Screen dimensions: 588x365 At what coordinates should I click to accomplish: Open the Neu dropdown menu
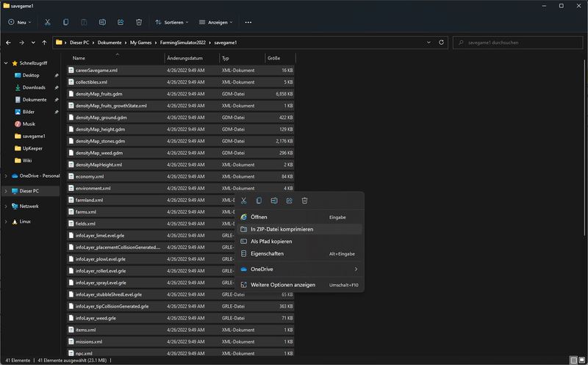pyautogui.click(x=20, y=22)
